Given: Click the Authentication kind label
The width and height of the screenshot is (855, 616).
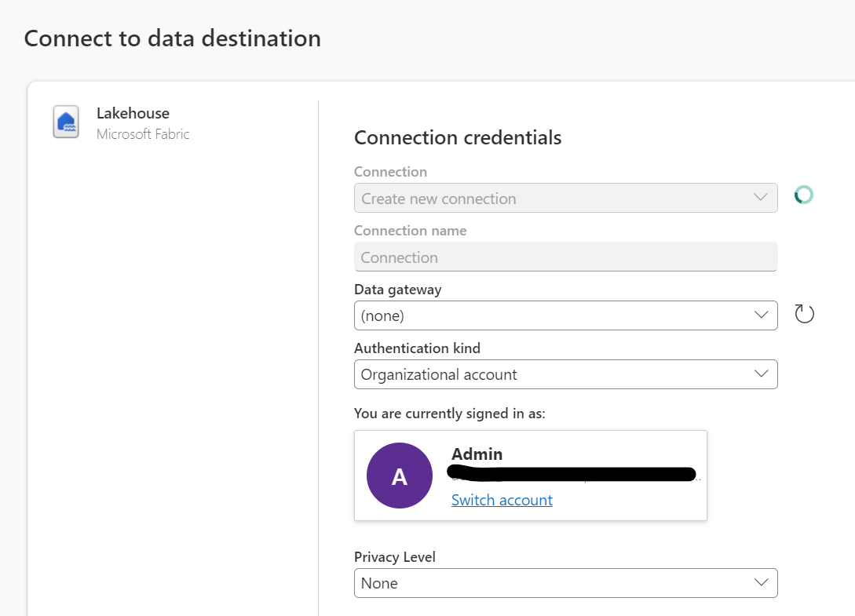Looking at the screenshot, I should point(417,348).
